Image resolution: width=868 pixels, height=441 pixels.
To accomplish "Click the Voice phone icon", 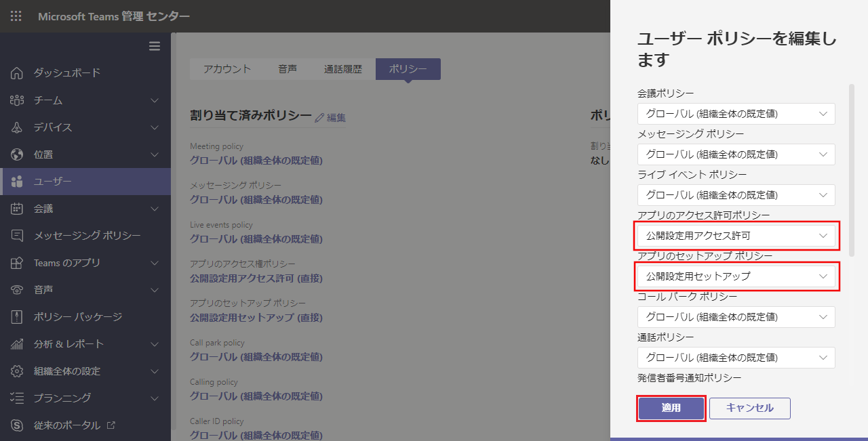I will 18,289.
